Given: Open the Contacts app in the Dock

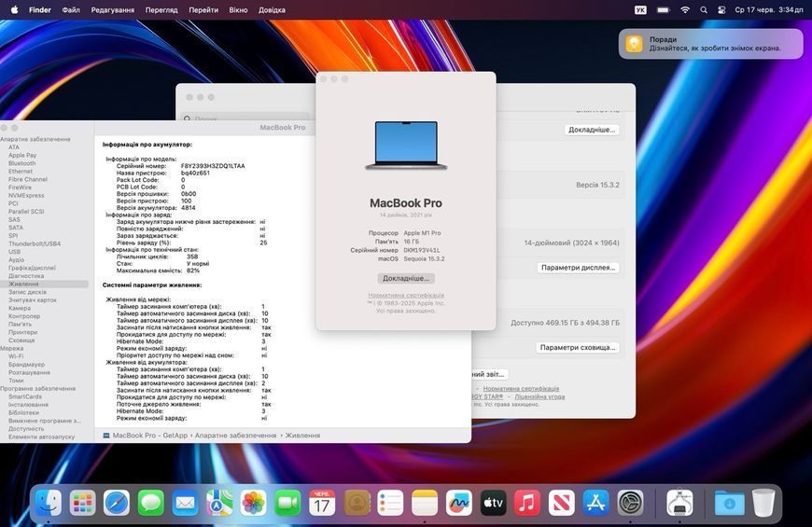Looking at the screenshot, I should [357, 502].
